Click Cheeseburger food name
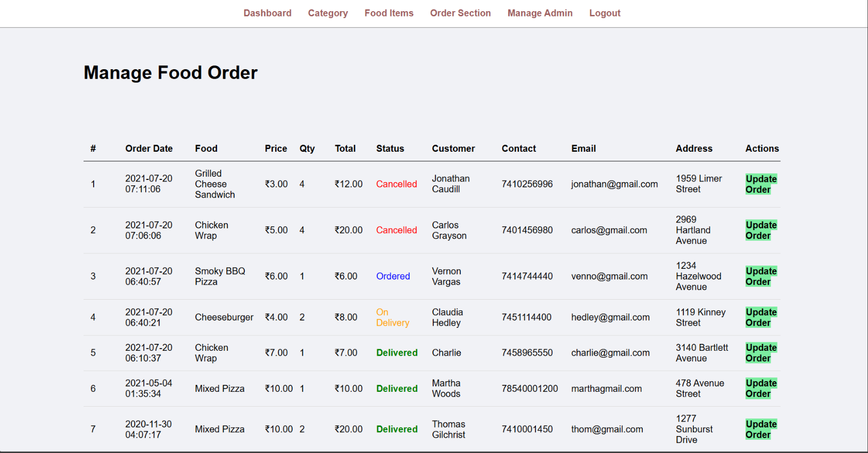Viewport: 868px width, 453px height. (x=224, y=317)
